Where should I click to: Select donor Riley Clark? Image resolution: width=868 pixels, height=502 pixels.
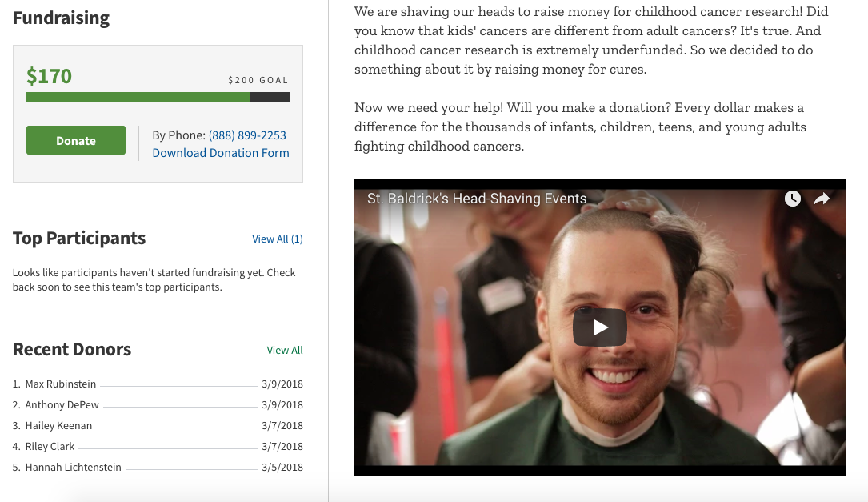[x=50, y=446]
